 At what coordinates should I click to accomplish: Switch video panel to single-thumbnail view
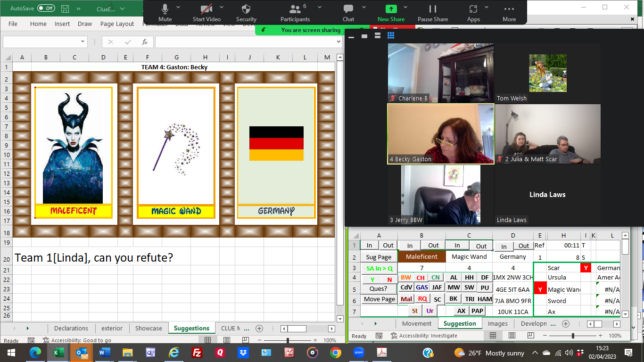click(x=364, y=36)
